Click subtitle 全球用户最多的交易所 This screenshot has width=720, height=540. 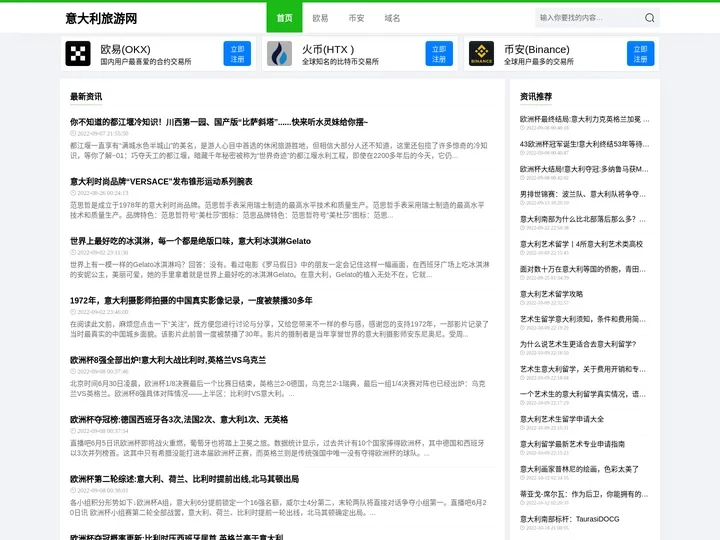coord(539,62)
